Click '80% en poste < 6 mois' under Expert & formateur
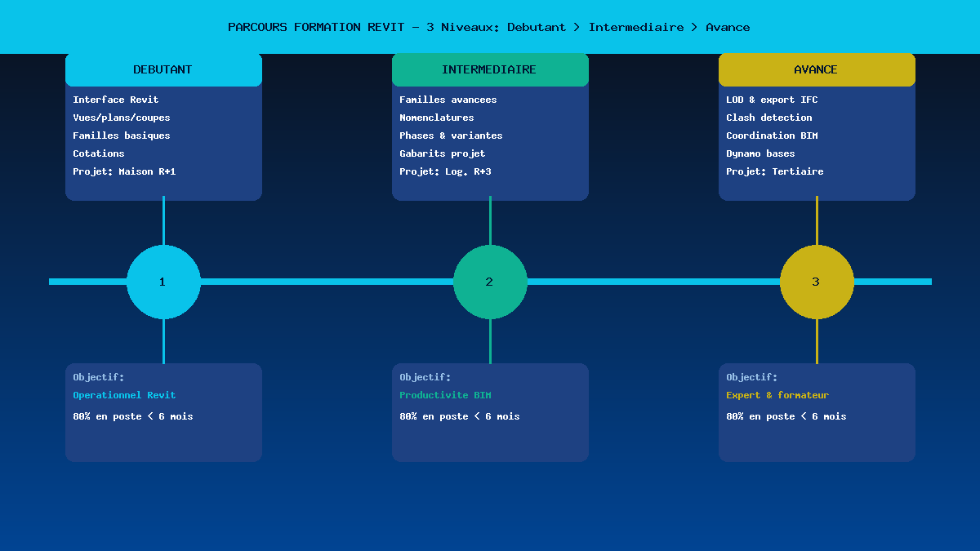Viewport: 980px width, 551px height. coord(786,416)
